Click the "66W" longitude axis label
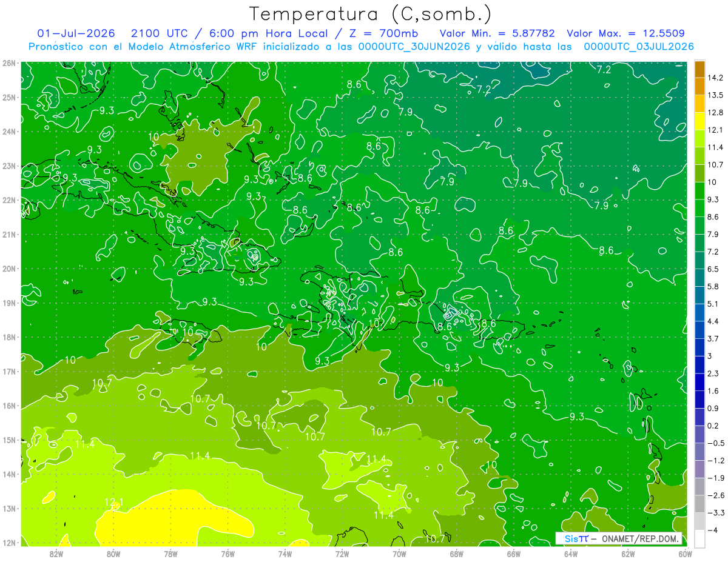Image resolution: width=728 pixels, height=562 pixels. tap(514, 554)
